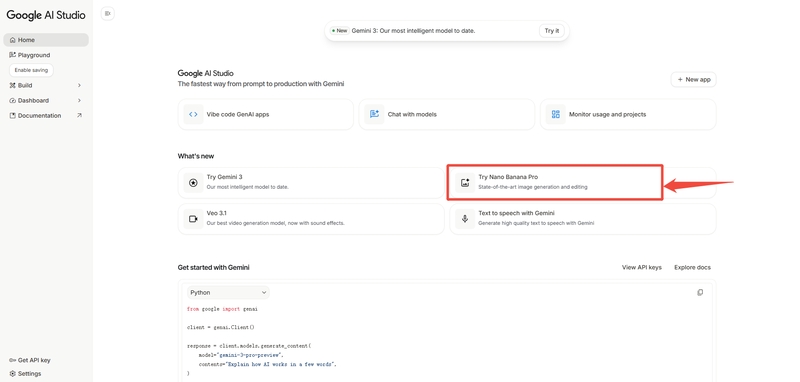Click the key icon beside Get API key
The image size is (800, 382).
12,360
